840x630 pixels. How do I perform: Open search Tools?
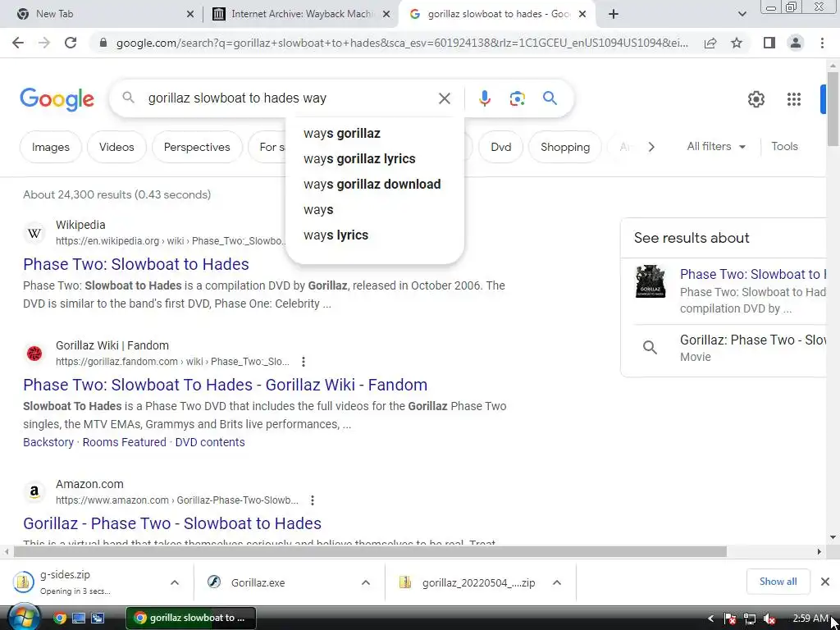784,146
